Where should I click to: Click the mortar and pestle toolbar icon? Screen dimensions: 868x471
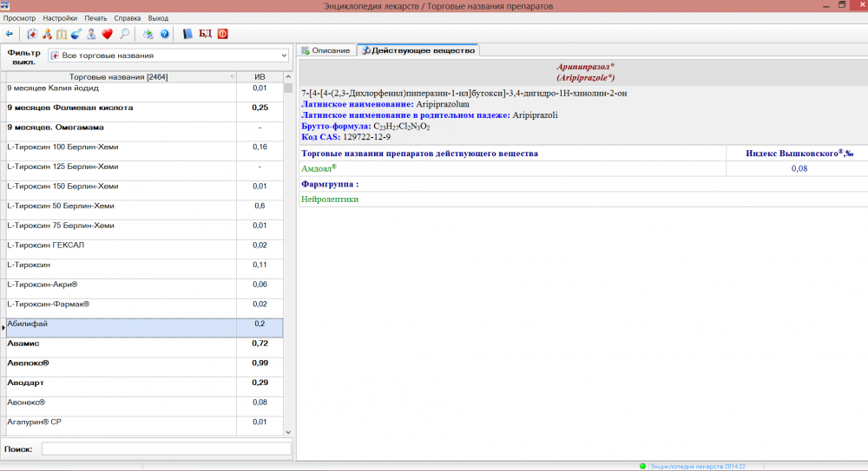[x=76, y=34]
